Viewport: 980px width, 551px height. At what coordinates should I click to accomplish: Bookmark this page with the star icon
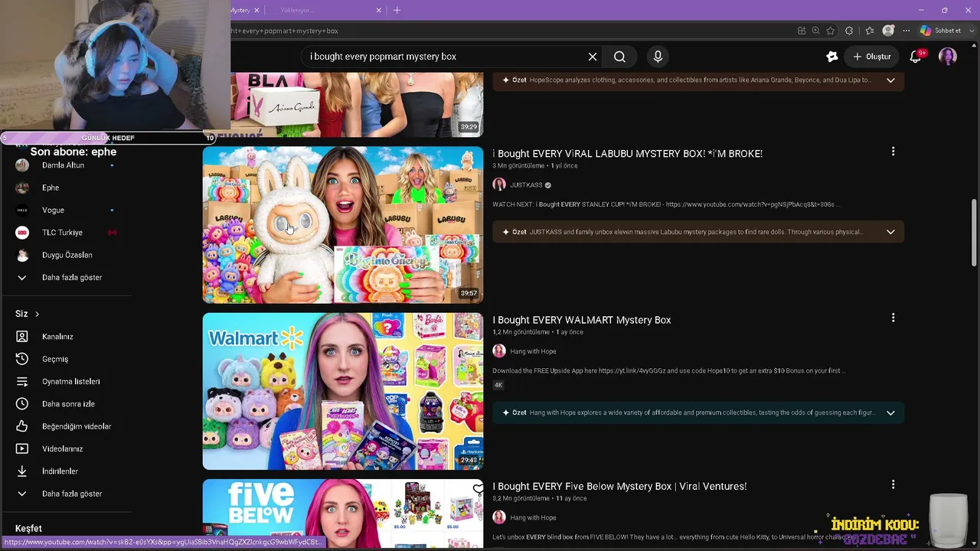[831, 31]
